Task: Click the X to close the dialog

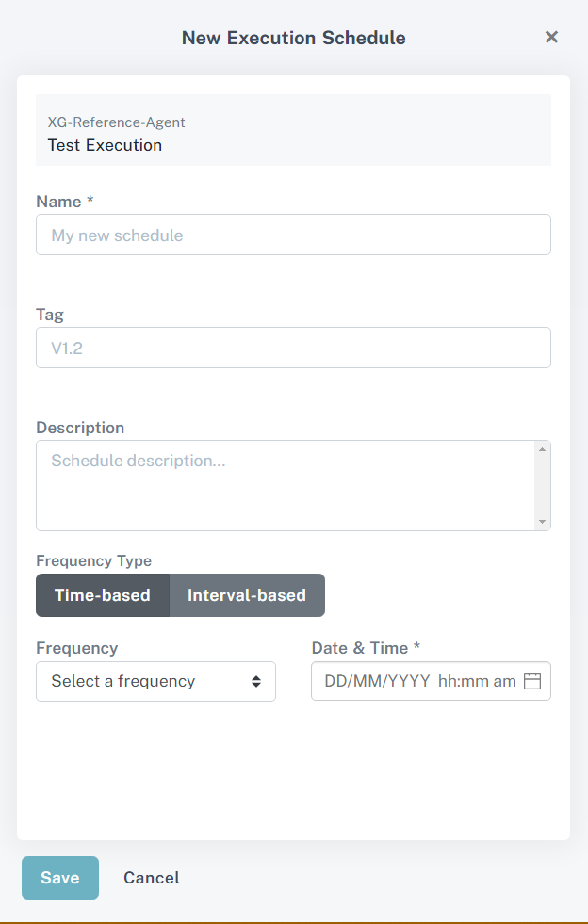Action: click(x=551, y=37)
